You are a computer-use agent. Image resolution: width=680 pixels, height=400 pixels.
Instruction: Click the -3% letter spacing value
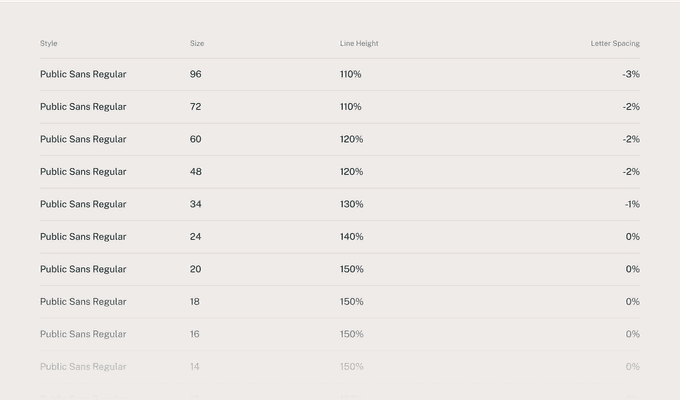click(x=631, y=74)
